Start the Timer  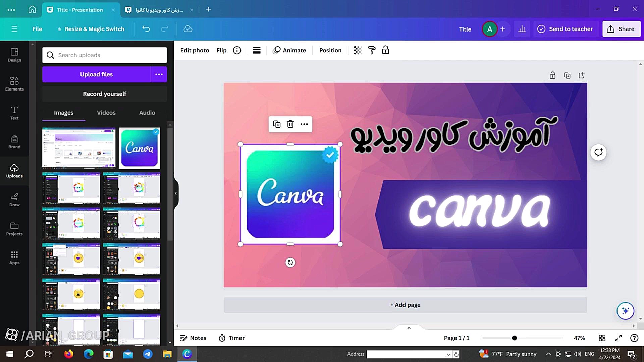point(232,338)
